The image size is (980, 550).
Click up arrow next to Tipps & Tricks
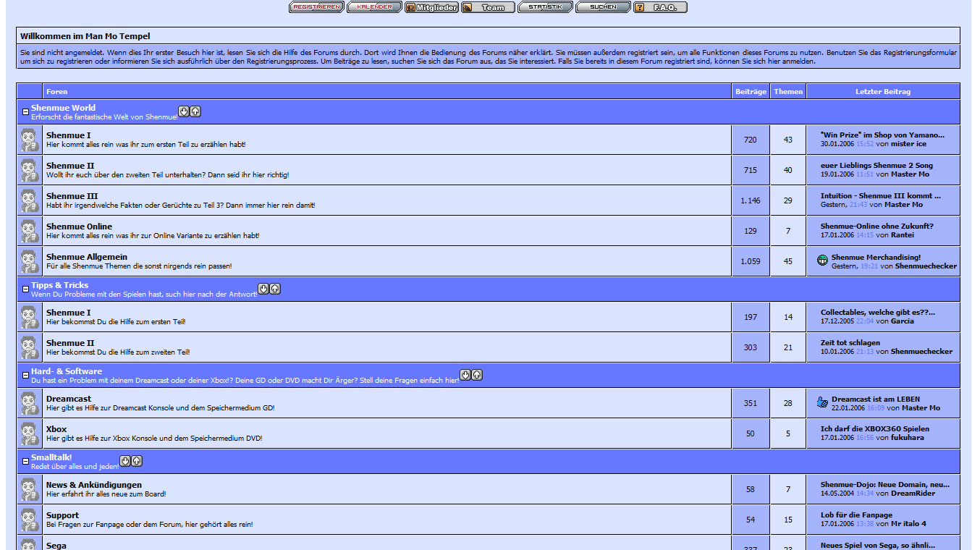pos(275,289)
